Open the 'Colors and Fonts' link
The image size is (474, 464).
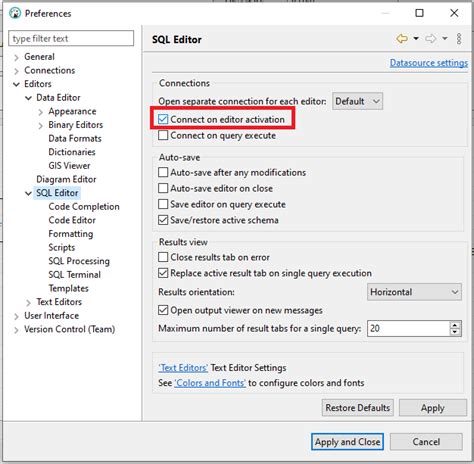click(210, 383)
